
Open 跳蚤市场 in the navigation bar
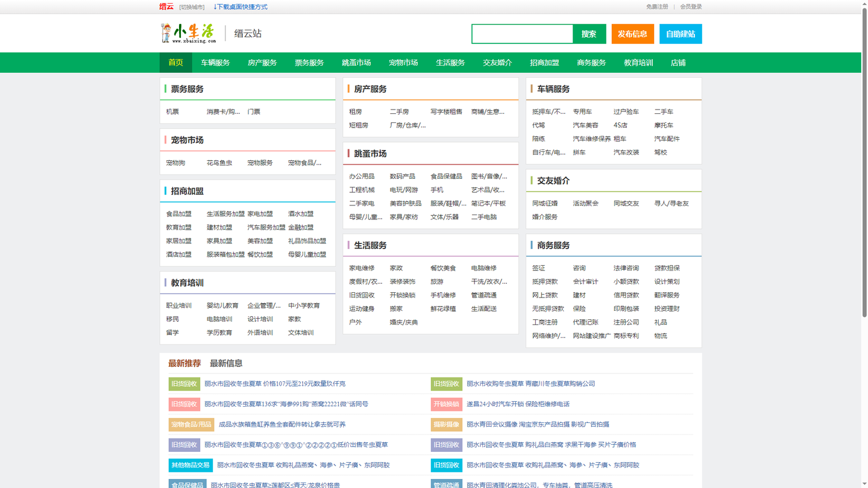click(356, 63)
